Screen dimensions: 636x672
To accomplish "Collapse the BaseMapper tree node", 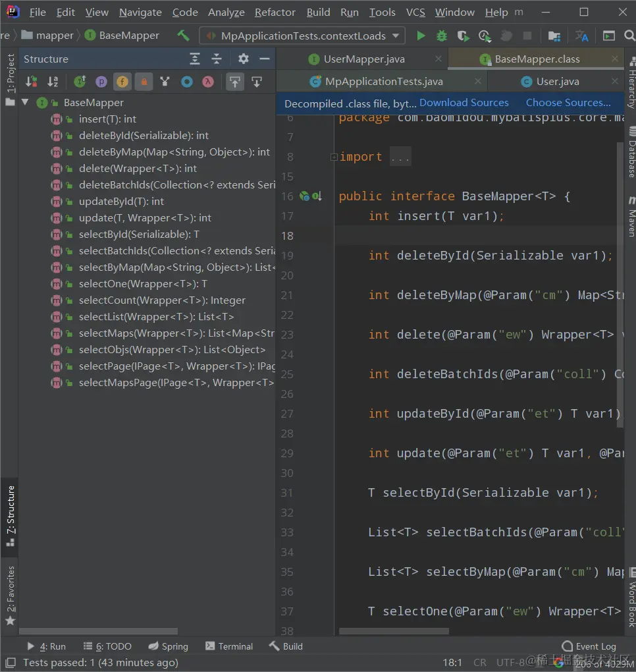I will (25, 102).
